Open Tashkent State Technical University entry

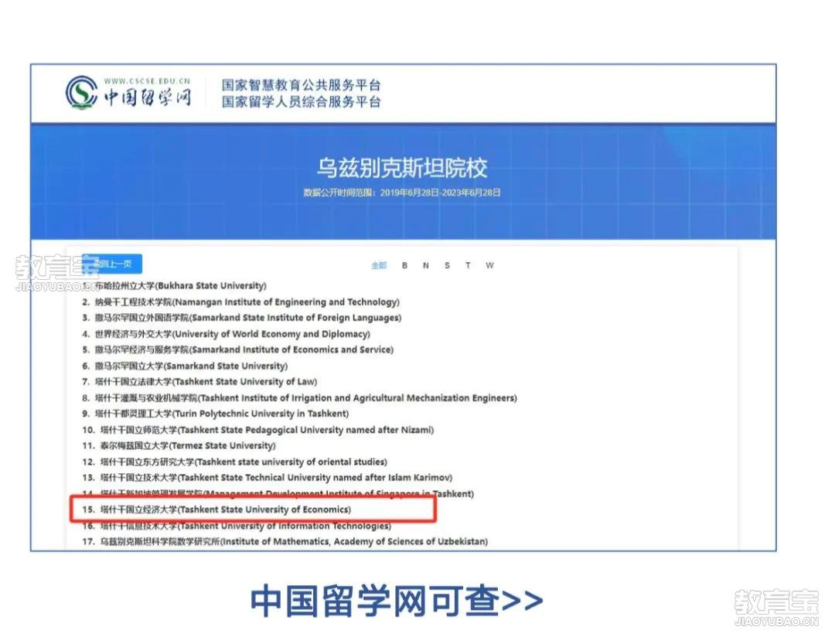[x=268, y=477]
